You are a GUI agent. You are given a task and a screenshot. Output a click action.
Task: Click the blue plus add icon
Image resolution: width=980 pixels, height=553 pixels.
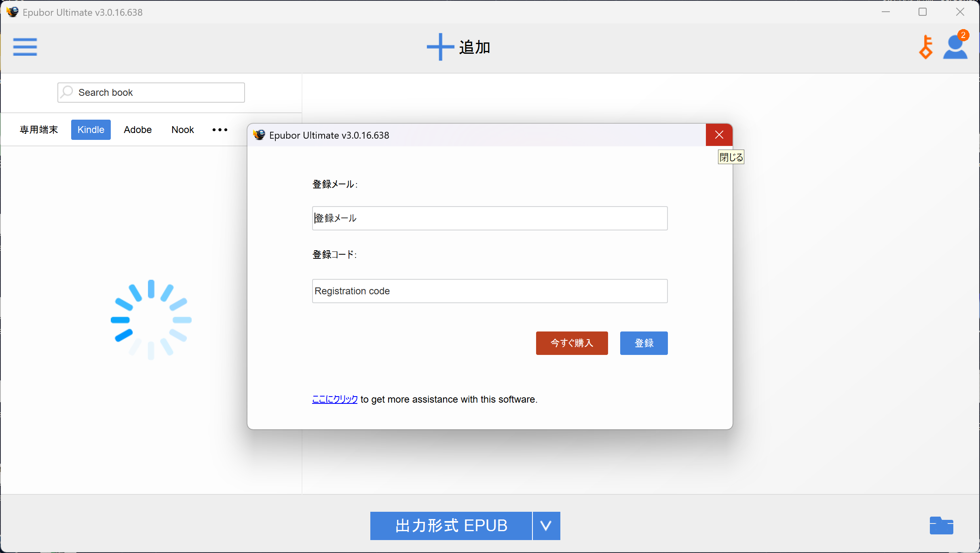click(440, 47)
